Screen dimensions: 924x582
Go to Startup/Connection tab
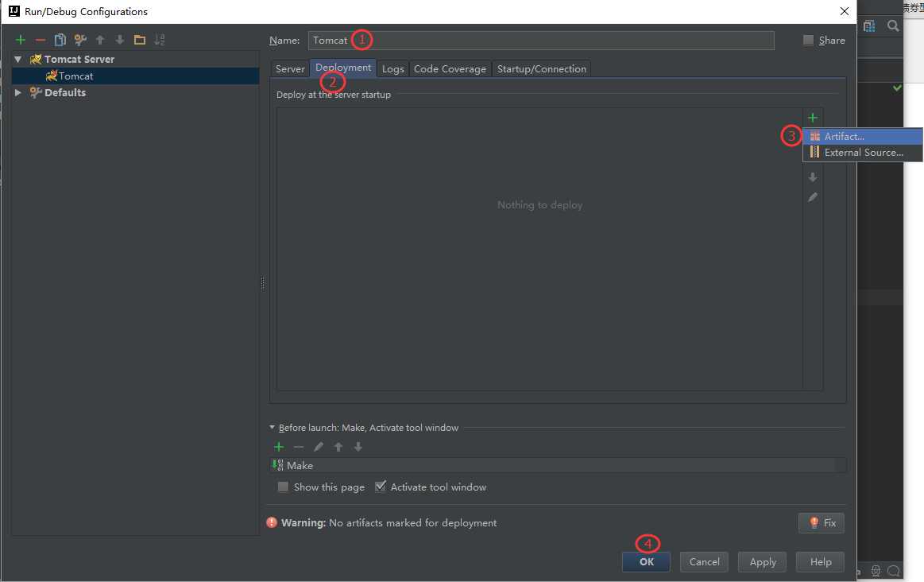(542, 69)
